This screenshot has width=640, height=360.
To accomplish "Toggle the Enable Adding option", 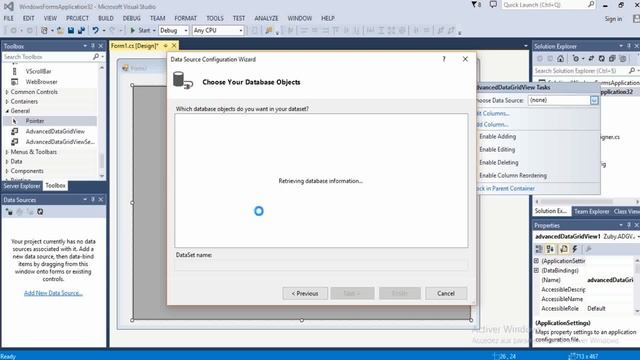I will pos(498,136).
